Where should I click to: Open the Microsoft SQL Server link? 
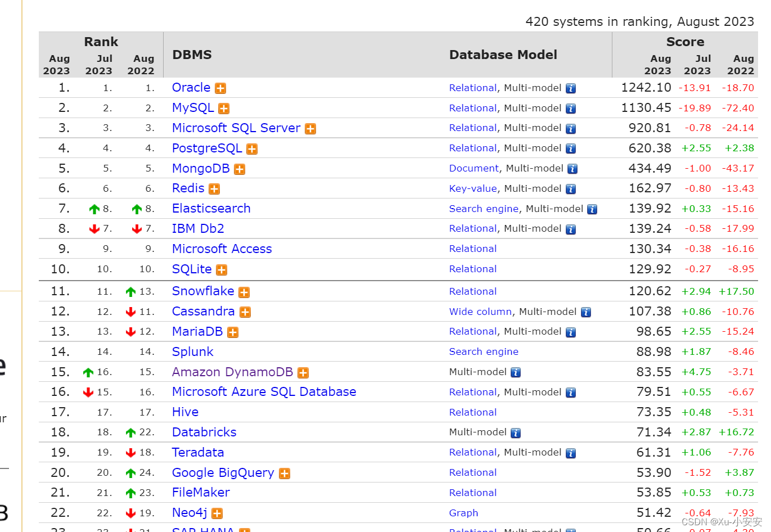(236, 128)
